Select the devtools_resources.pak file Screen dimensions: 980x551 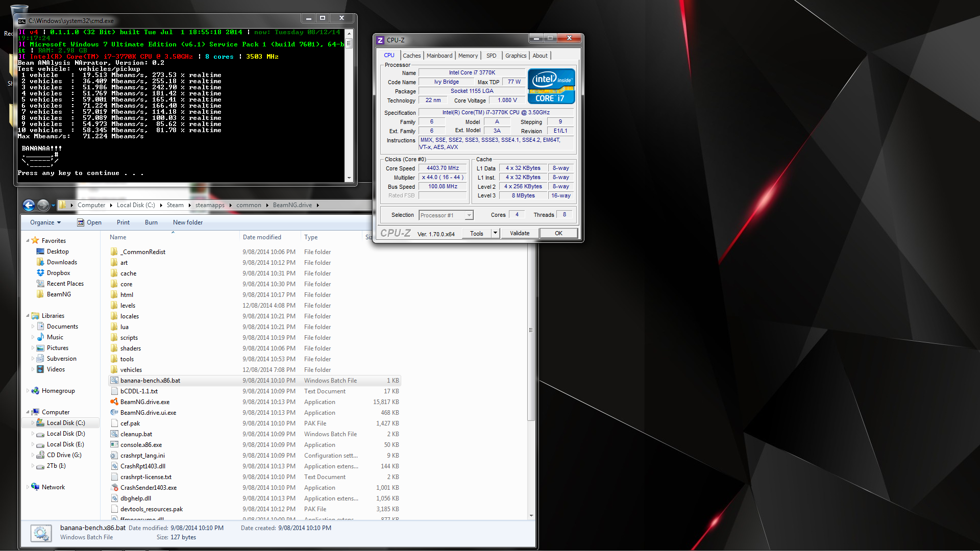(x=255, y=509)
